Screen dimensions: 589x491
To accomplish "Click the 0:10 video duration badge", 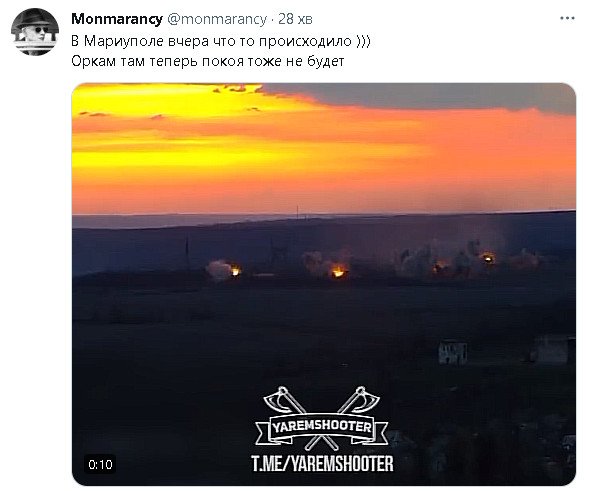I will (100, 465).
